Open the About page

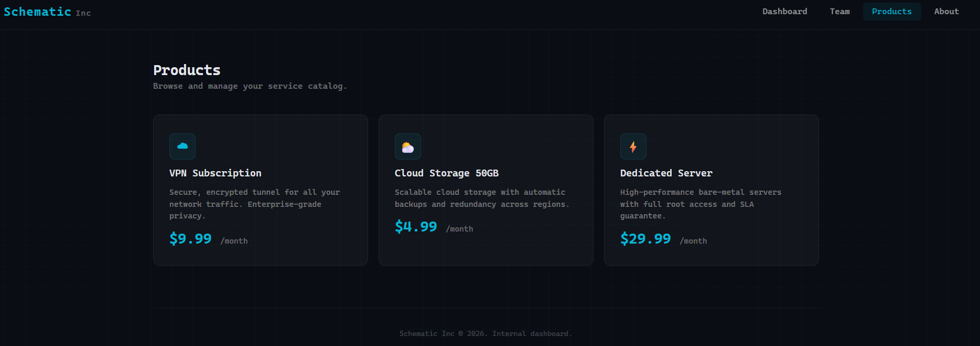point(946,12)
